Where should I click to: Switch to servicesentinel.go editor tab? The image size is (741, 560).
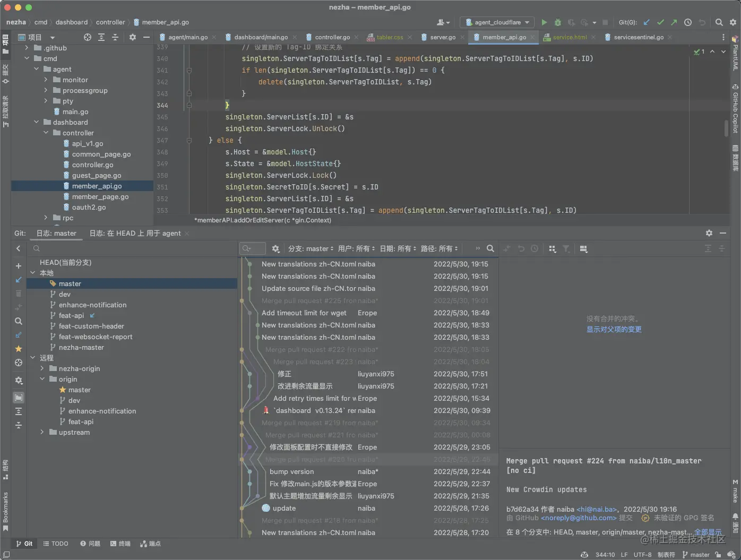coord(639,37)
